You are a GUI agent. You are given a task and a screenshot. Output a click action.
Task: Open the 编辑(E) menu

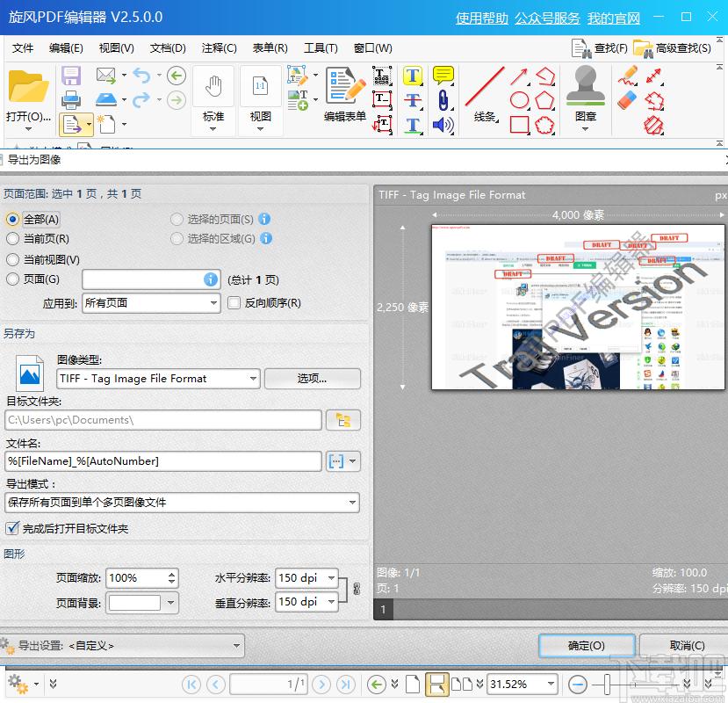66,47
